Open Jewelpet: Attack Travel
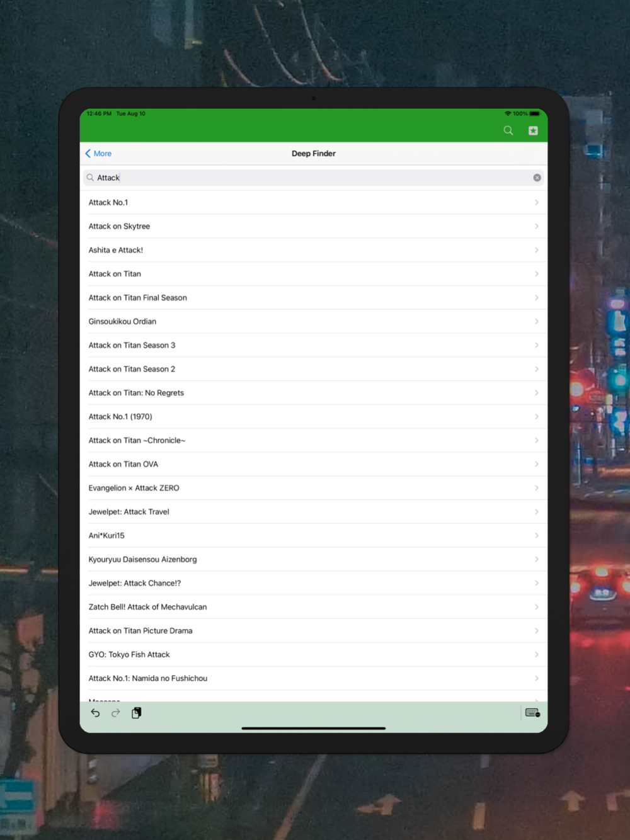Viewport: 630px width, 840px height. [314, 512]
